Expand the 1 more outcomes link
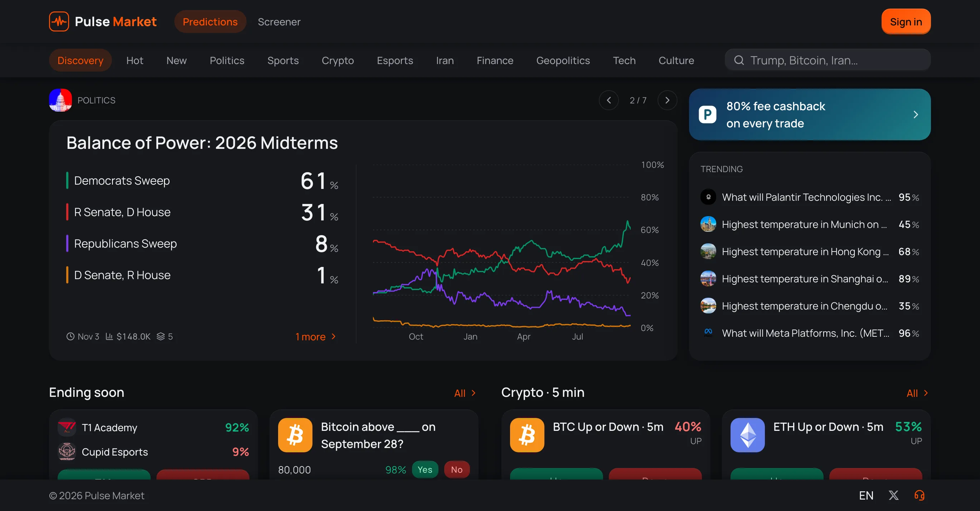980x511 pixels. (x=316, y=336)
